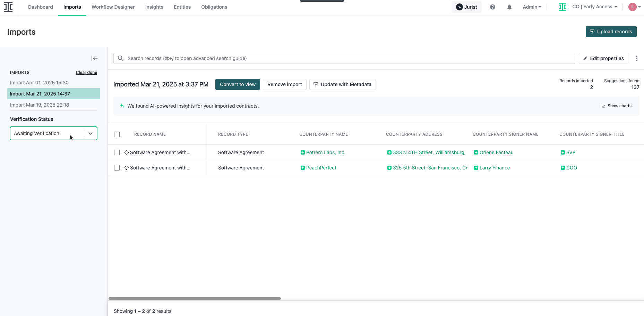Select the Imports tab

pyautogui.click(x=72, y=7)
